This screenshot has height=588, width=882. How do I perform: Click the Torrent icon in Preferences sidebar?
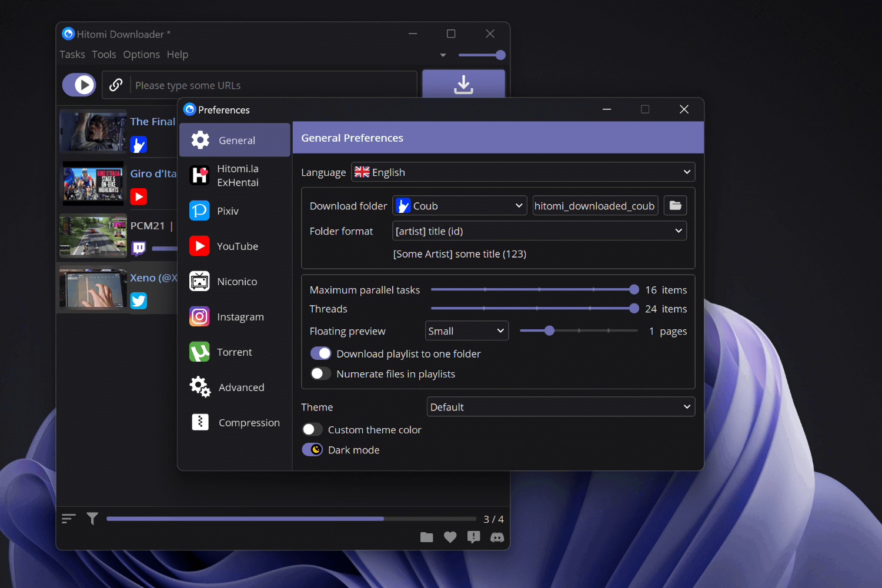coord(199,352)
